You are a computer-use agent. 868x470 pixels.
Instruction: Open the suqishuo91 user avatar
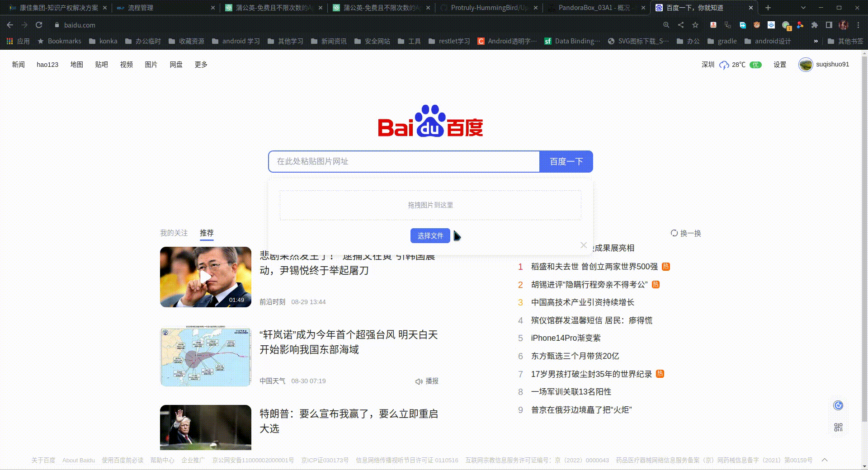pos(806,65)
